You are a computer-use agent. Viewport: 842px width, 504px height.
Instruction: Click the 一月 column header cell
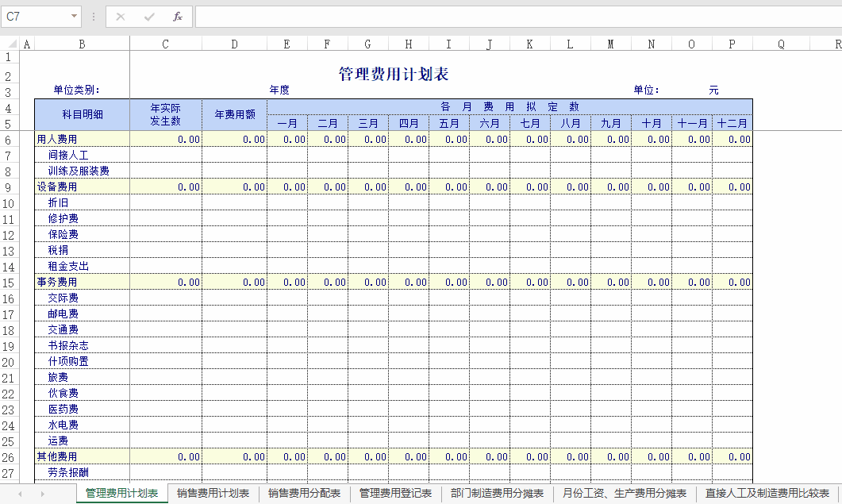[287, 123]
